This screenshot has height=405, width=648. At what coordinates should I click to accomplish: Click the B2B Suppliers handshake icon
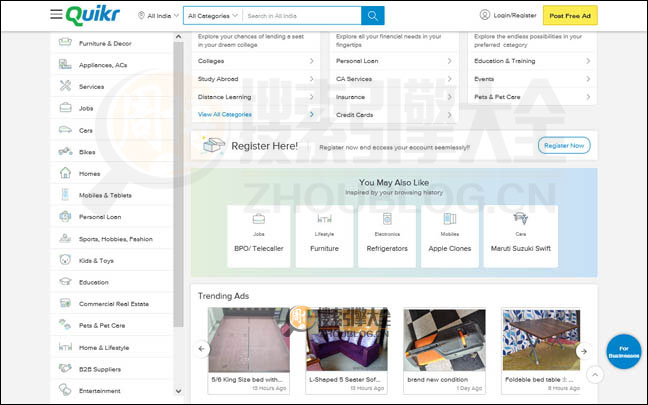65,368
